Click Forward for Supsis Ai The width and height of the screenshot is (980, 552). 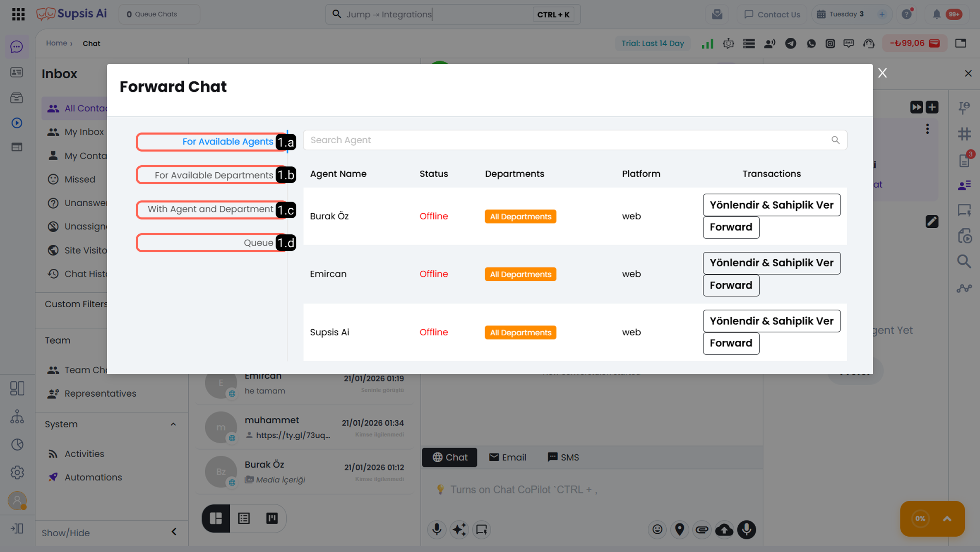[x=731, y=343]
